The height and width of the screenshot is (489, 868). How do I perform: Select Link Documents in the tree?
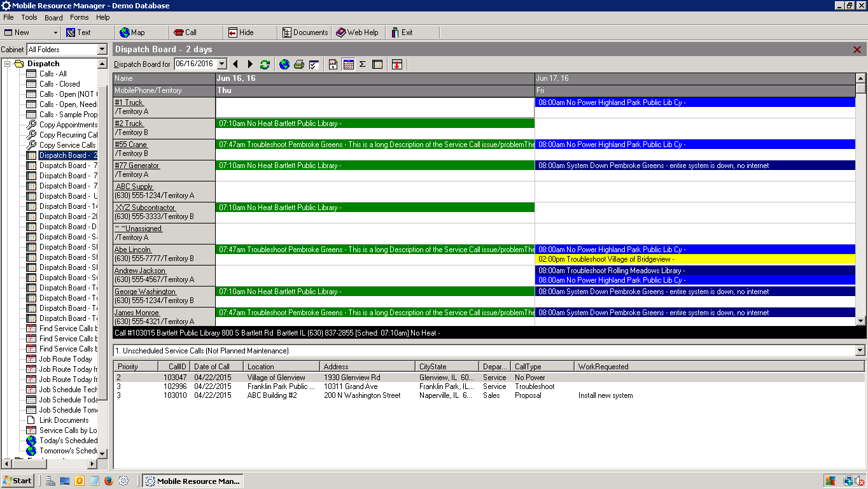point(64,420)
